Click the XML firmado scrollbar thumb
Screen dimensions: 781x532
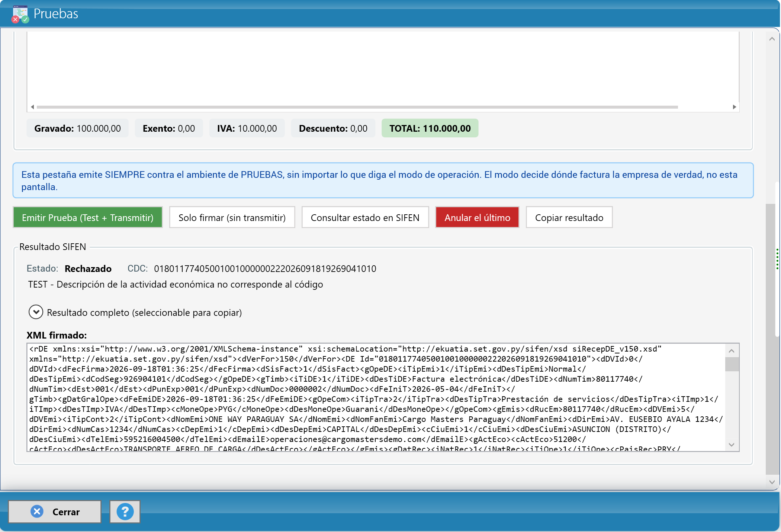(732, 364)
